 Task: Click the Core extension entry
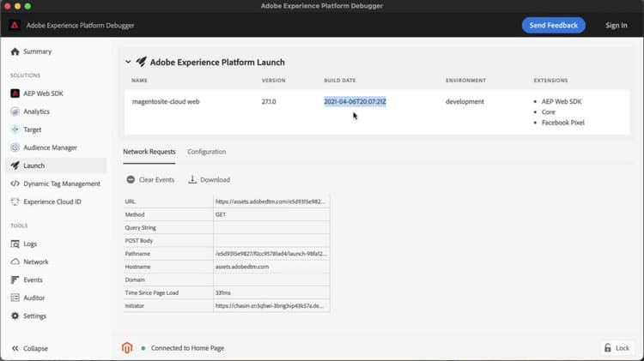click(549, 112)
